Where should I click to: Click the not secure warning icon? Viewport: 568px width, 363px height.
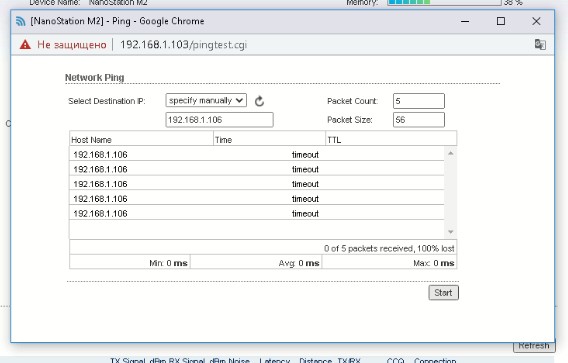25,45
